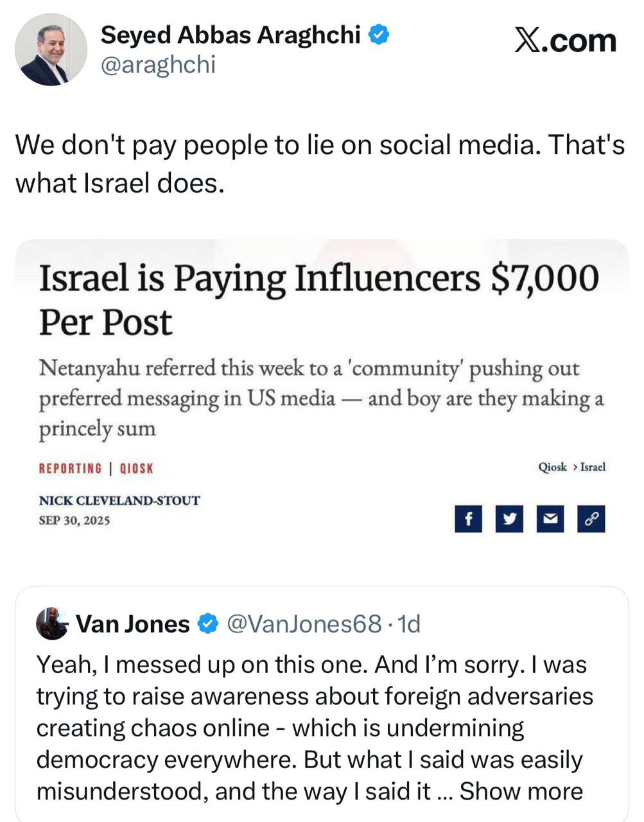Share article via the Twitter bird icon
The image size is (644, 822).
pos(509,519)
